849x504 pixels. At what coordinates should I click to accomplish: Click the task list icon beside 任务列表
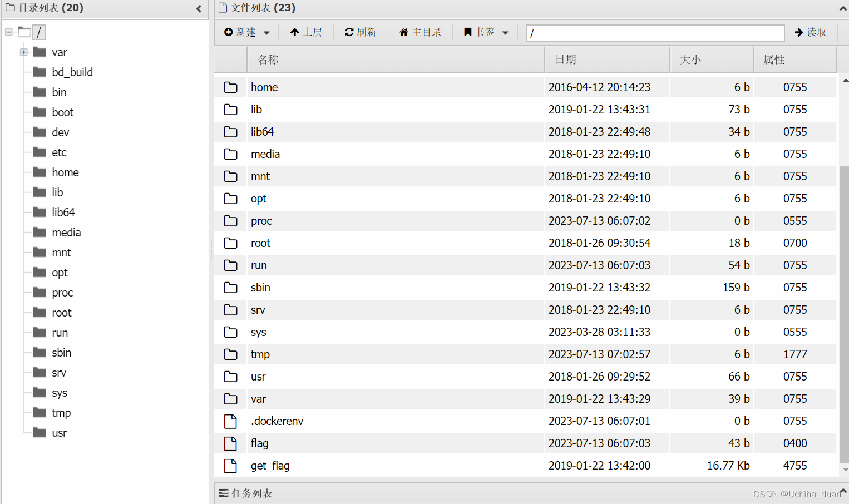click(x=224, y=493)
